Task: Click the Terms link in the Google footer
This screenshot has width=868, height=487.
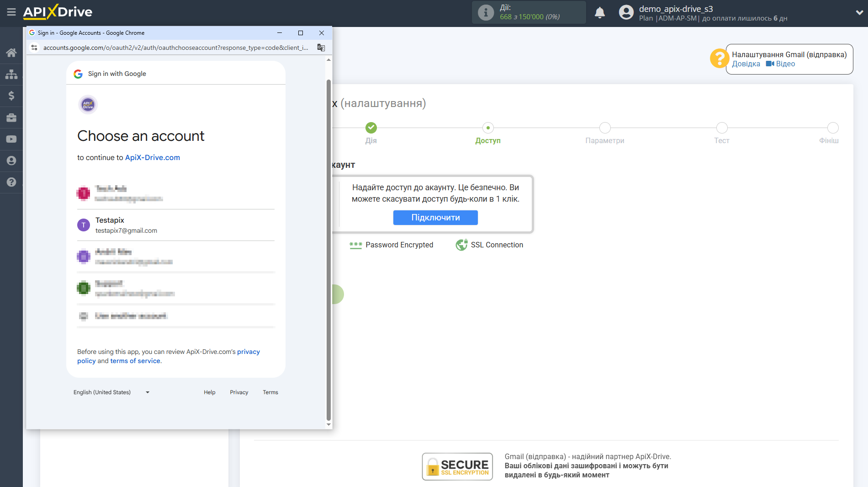Action: 270,392
